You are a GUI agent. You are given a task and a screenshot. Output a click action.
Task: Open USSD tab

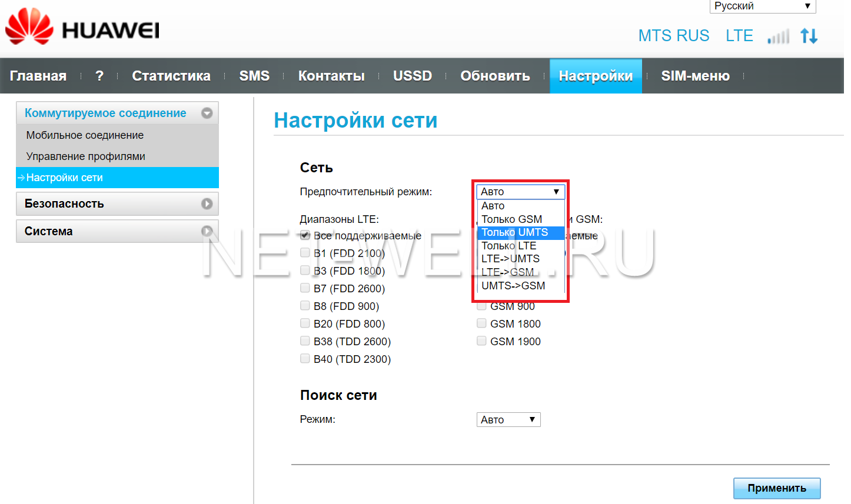(413, 76)
